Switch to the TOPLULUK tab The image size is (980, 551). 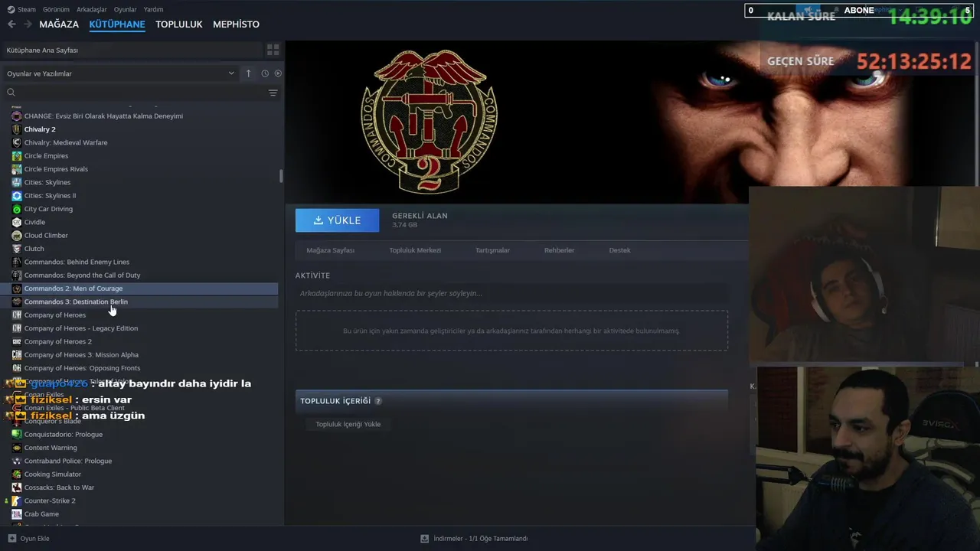pos(179,24)
